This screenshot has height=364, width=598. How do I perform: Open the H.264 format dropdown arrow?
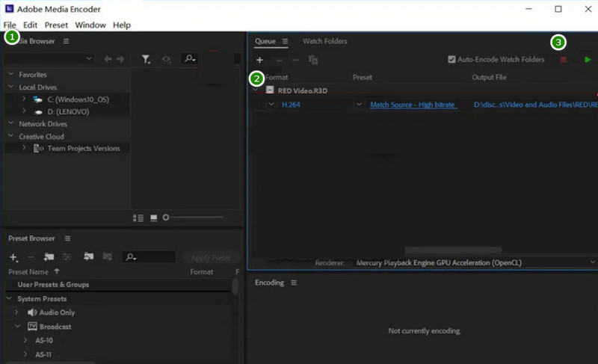pos(271,105)
